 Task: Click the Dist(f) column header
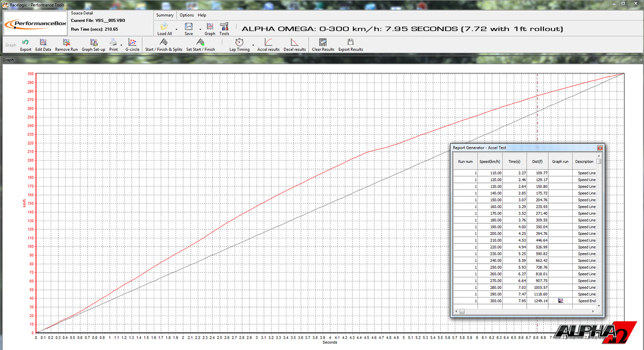click(538, 162)
